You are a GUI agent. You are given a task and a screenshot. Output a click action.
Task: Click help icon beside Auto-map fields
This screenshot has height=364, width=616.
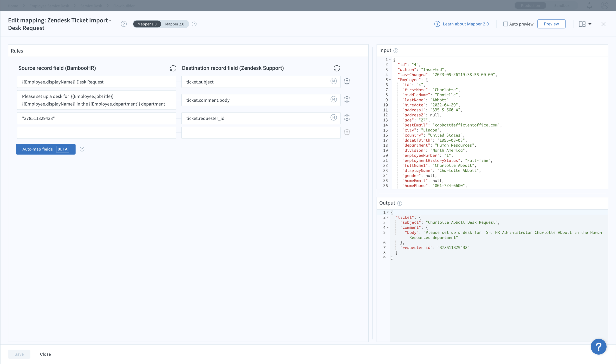pyautogui.click(x=82, y=149)
